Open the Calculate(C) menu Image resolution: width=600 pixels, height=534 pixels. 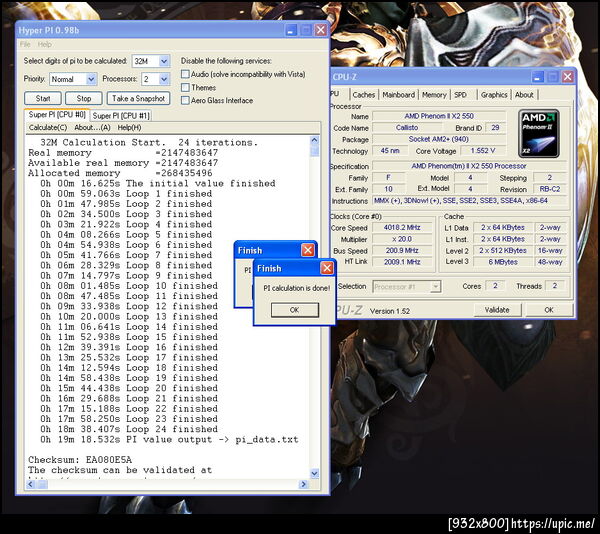point(48,128)
